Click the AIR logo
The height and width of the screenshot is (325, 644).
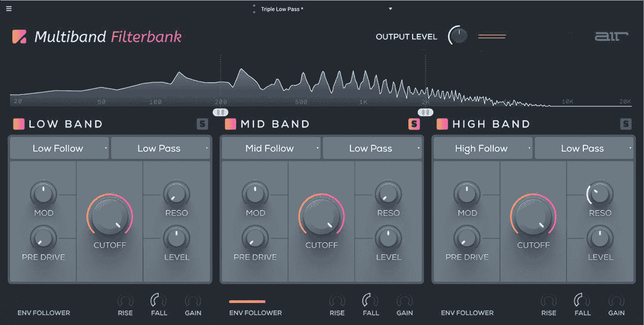tap(613, 36)
